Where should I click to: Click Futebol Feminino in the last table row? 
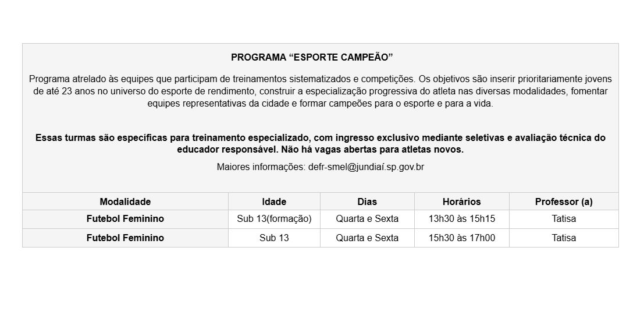click(x=125, y=238)
